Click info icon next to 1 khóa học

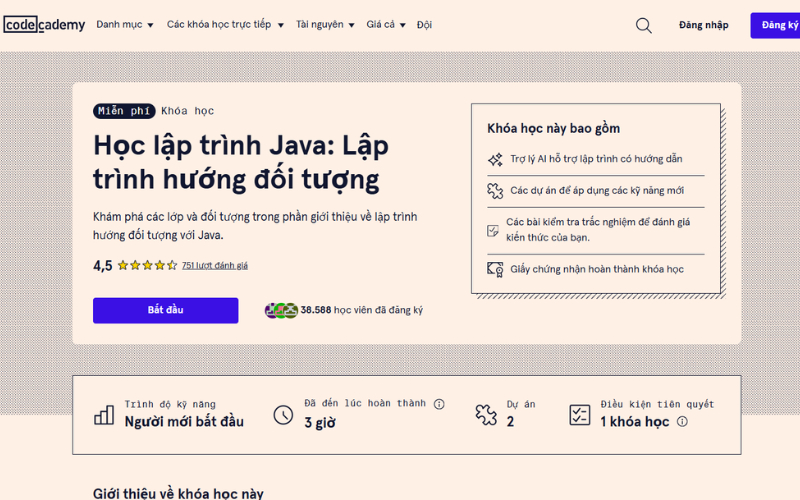point(682,421)
